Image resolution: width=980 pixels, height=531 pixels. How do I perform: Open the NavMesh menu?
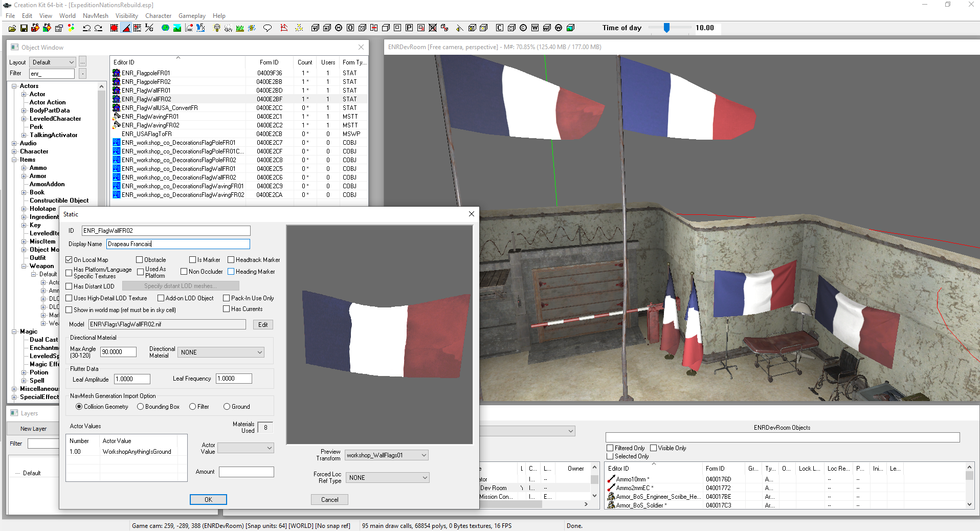pos(95,16)
